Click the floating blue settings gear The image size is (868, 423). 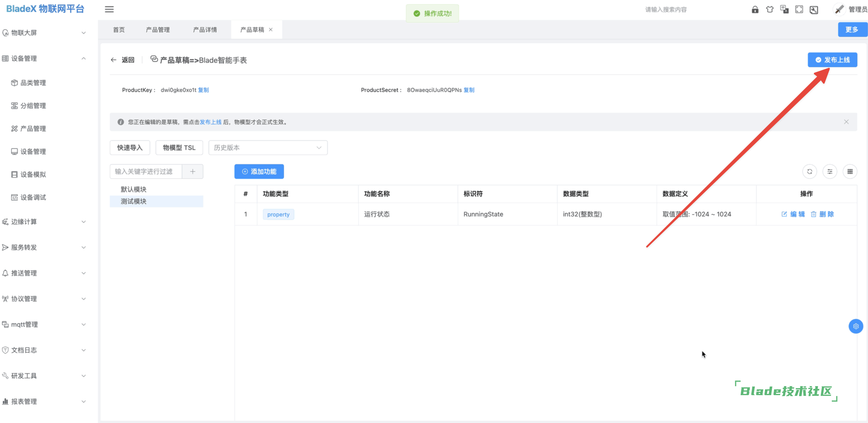pos(855,326)
